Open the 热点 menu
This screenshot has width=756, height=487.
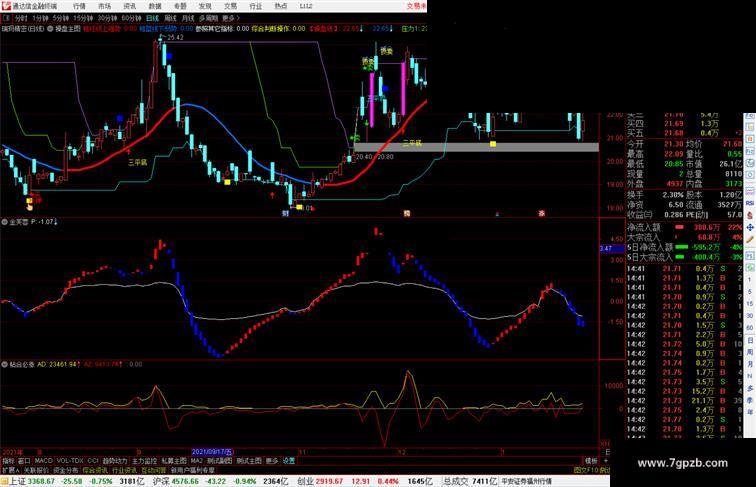[281, 6]
